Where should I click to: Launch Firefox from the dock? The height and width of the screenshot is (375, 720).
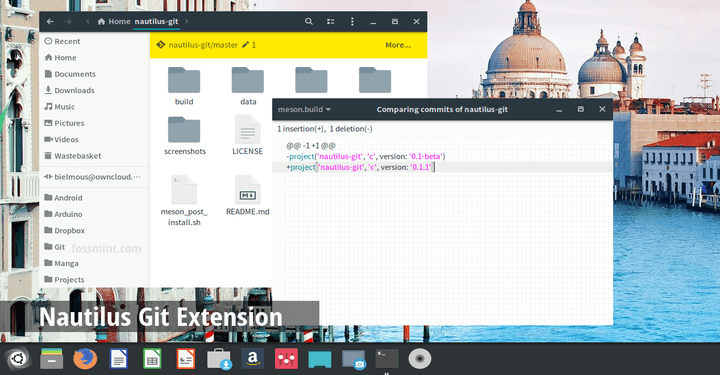85,358
